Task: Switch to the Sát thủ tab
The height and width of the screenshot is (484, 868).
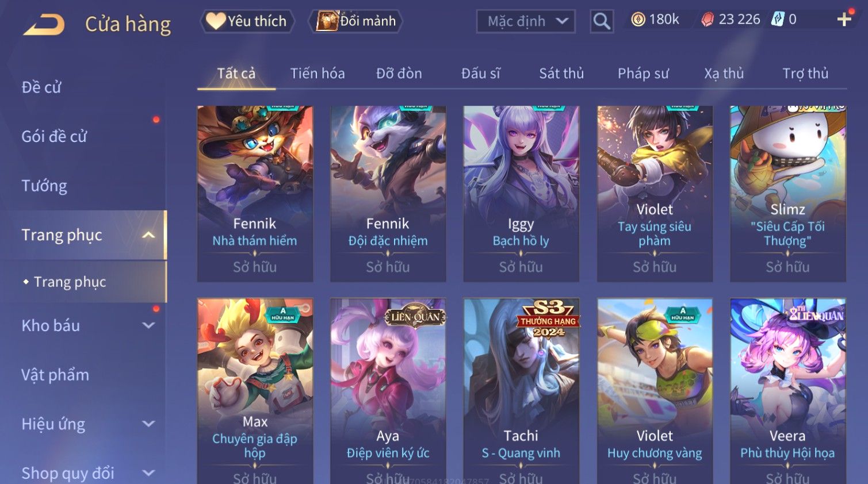Action: (561, 74)
